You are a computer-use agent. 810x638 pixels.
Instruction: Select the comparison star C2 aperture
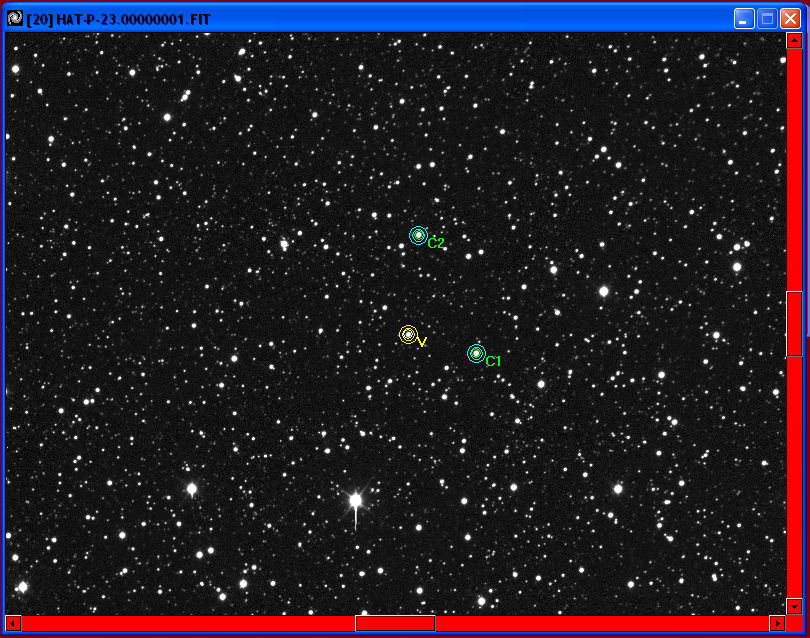(x=418, y=235)
